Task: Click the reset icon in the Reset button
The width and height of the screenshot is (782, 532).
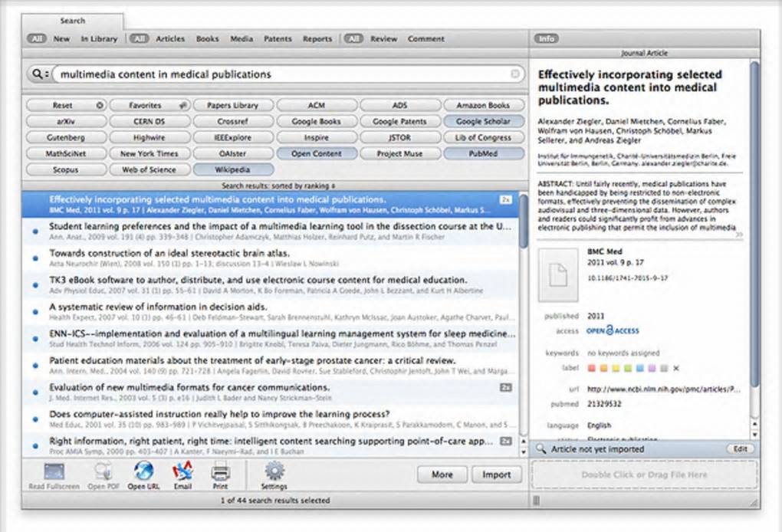Action: click(x=99, y=105)
